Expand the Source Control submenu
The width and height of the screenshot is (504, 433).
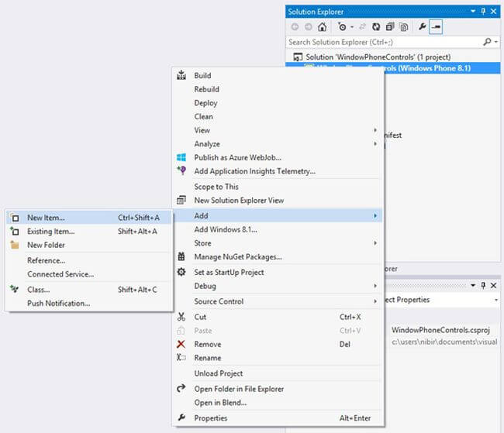[x=278, y=301]
